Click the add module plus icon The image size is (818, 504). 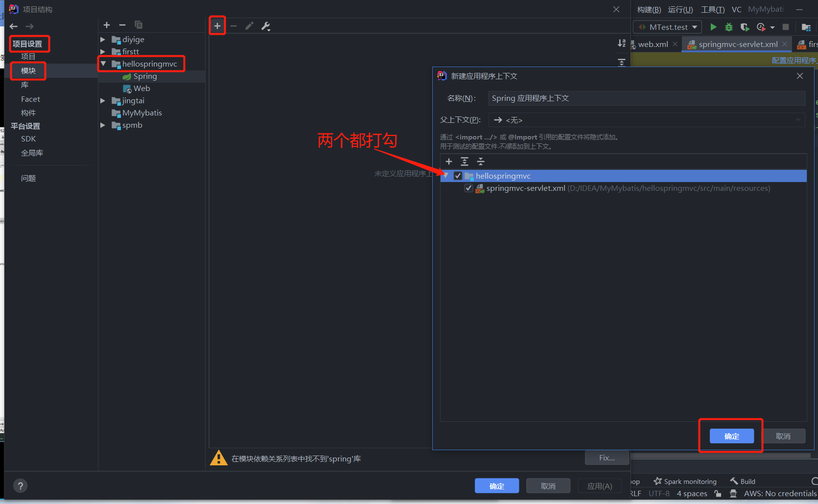pyautogui.click(x=107, y=25)
